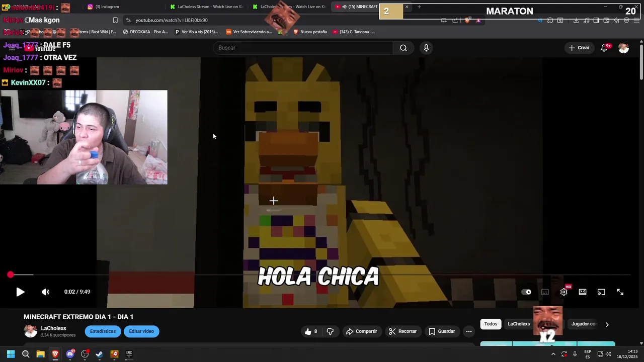The height and width of the screenshot is (362, 644).
Task: Open the 'Crear' create menu
Action: pyautogui.click(x=579, y=48)
